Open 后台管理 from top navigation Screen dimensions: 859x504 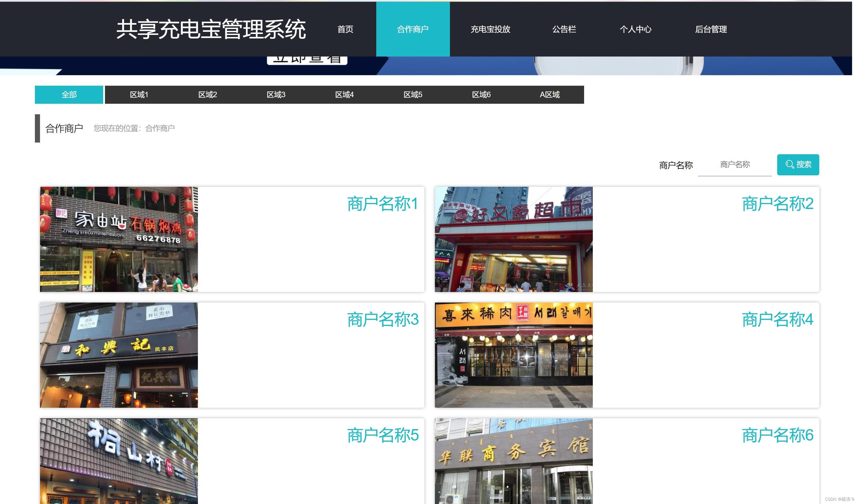[711, 29]
